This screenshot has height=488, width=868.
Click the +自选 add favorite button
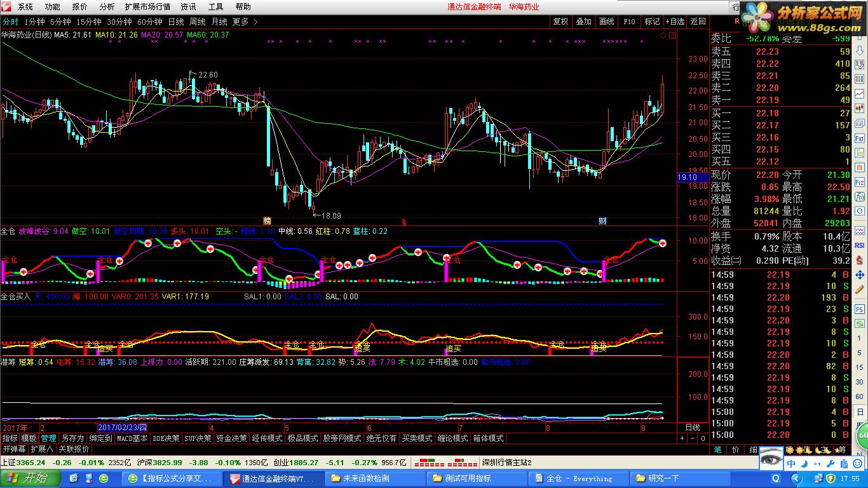point(675,22)
